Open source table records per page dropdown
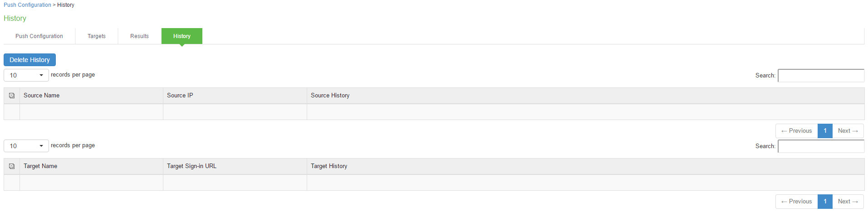868x217 pixels. pyautogui.click(x=26, y=75)
